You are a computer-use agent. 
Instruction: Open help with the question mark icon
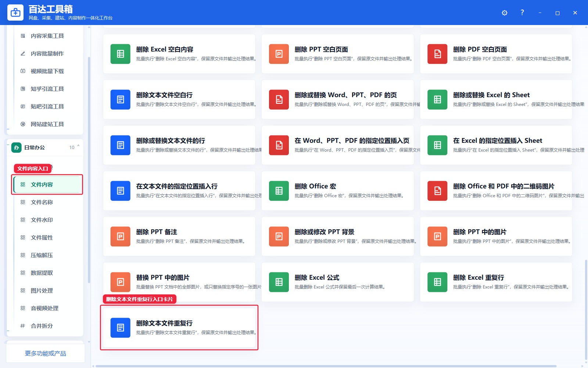click(522, 13)
